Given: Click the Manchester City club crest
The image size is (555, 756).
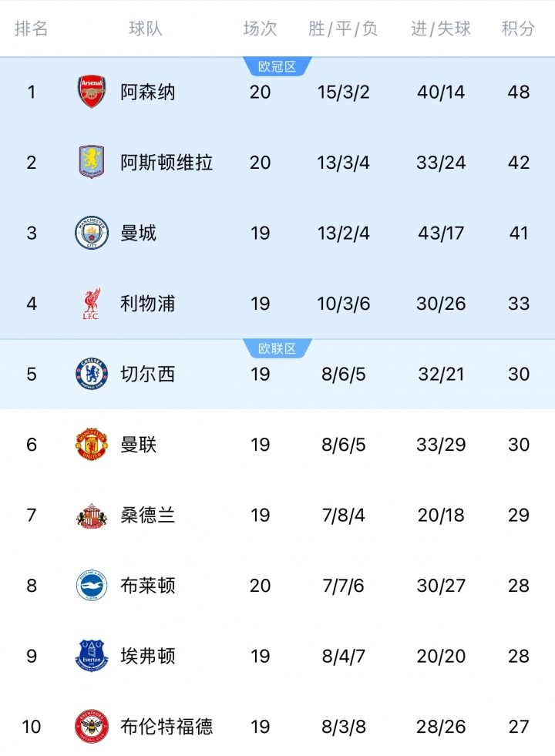Looking at the screenshot, I should (x=92, y=233).
